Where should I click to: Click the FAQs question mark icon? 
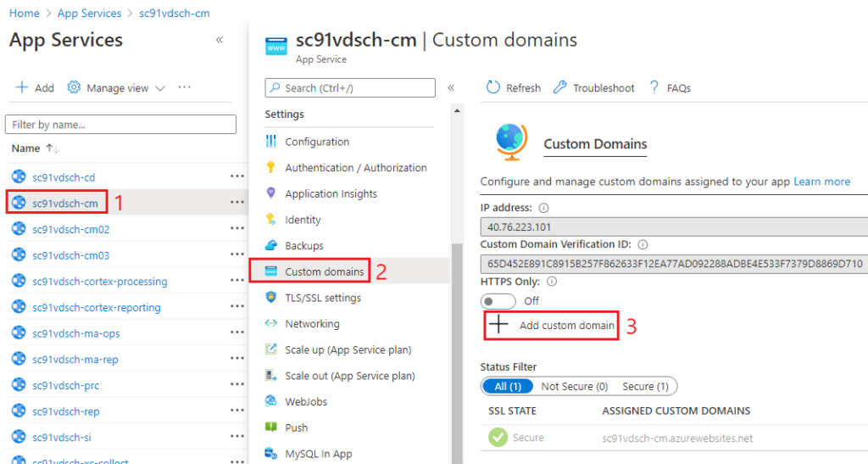click(654, 87)
